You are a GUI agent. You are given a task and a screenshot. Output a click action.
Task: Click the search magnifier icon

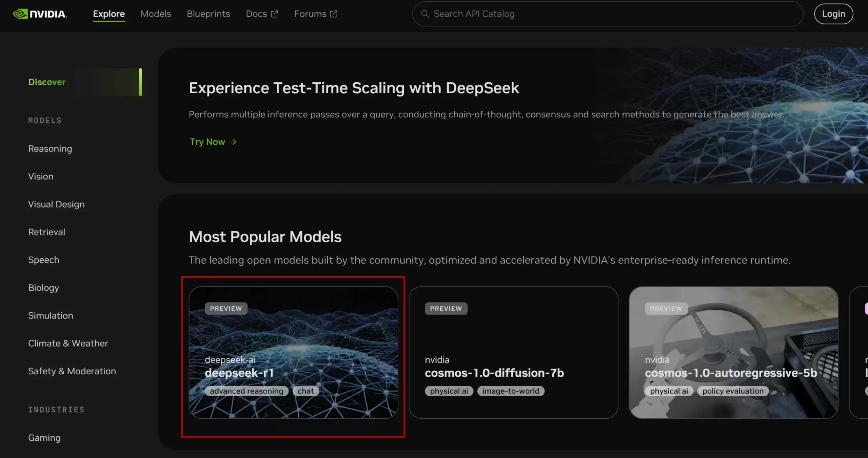(425, 14)
